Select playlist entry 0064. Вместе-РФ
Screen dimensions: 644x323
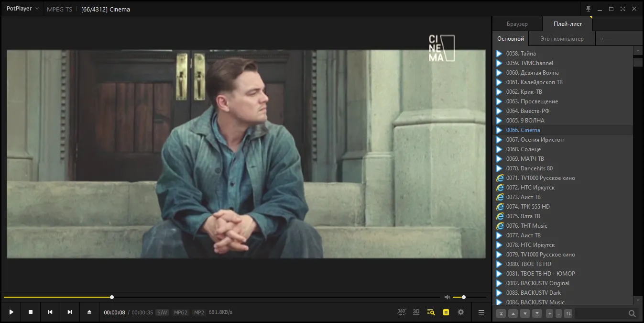pos(562,111)
